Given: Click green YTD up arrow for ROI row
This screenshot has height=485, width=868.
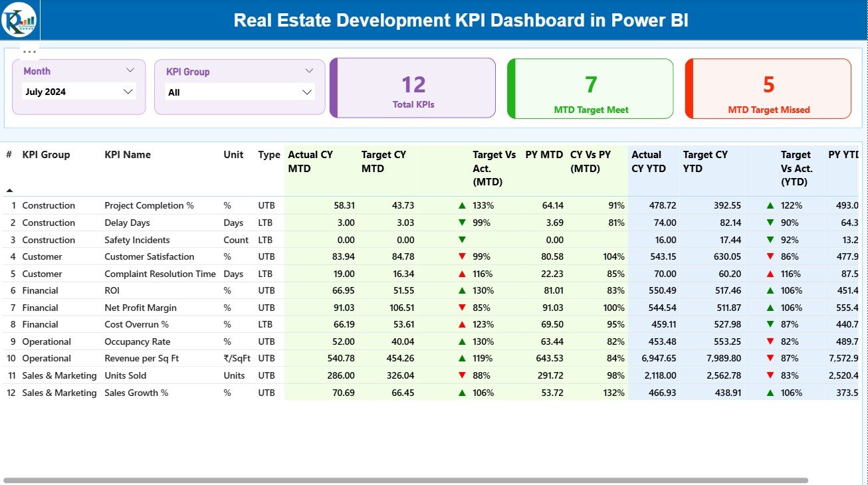Looking at the screenshot, I should point(770,291).
